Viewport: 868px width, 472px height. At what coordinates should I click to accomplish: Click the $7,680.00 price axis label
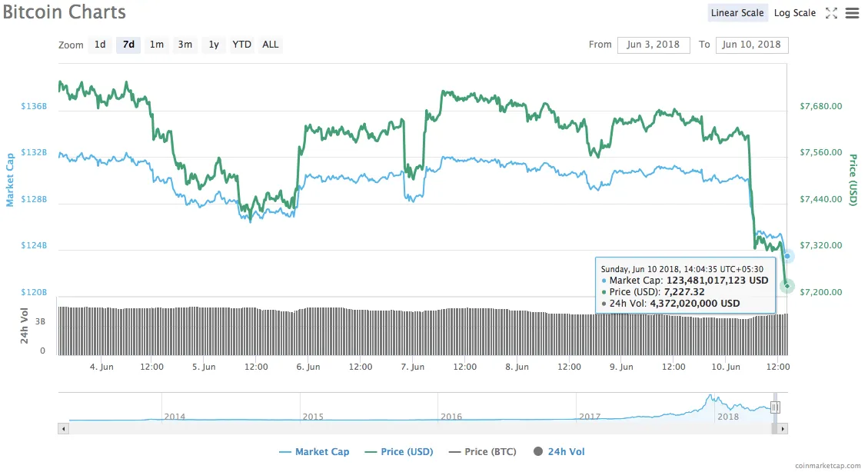(820, 106)
